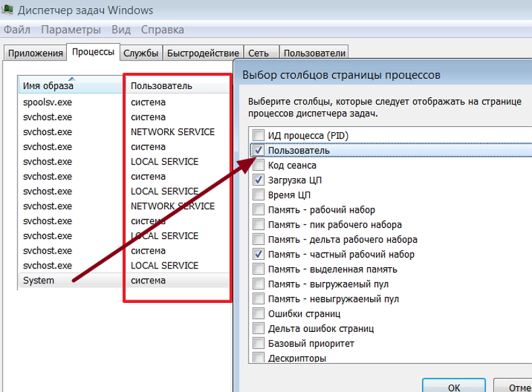The image size is (532, 392).
Task: Uncheck Память - частный рабочий набор
Action: tap(259, 254)
